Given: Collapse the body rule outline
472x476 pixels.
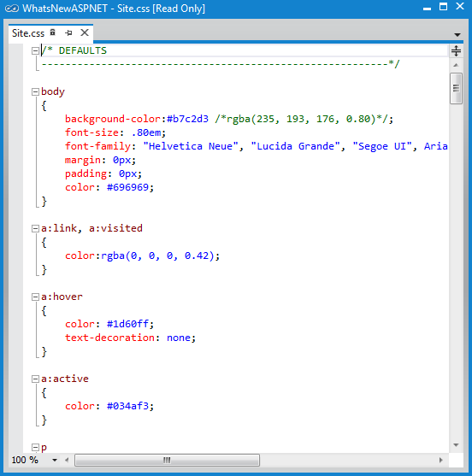Looking at the screenshot, I should point(35,91).
